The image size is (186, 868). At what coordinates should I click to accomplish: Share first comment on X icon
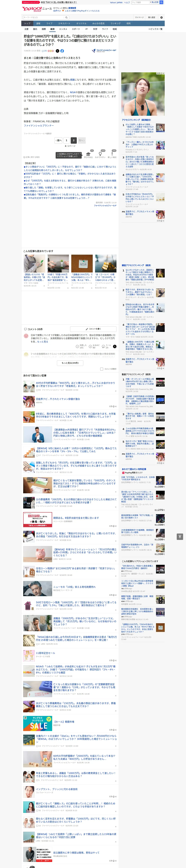tap(115, 346)
